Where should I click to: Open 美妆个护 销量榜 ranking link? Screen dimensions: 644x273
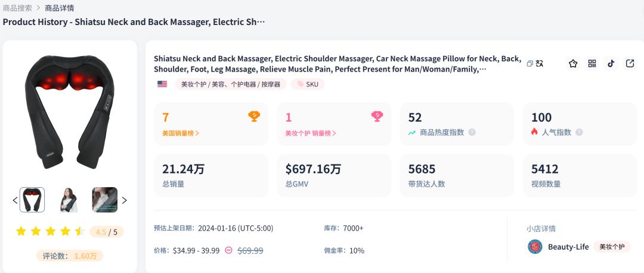pyautogui.click(x=311, y=133)
